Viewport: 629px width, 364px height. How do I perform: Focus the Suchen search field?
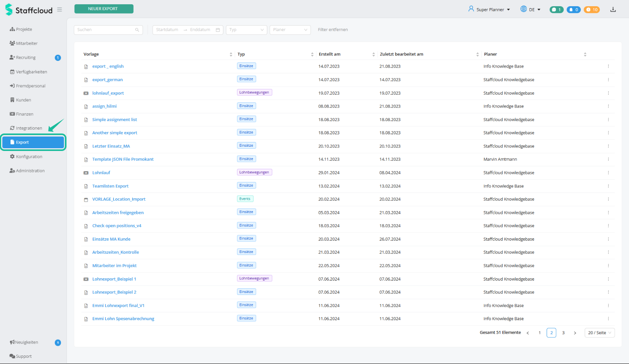[108, 30]
